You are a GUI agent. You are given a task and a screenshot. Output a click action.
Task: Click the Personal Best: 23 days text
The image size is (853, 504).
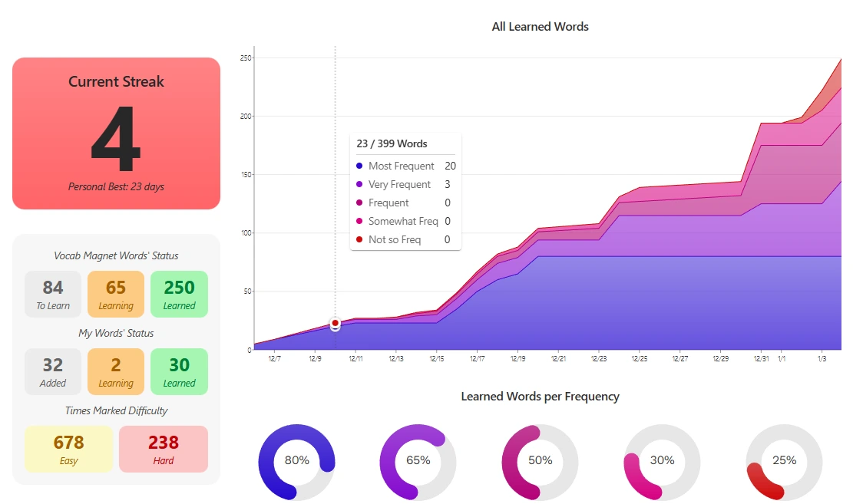tap(116, 186)
